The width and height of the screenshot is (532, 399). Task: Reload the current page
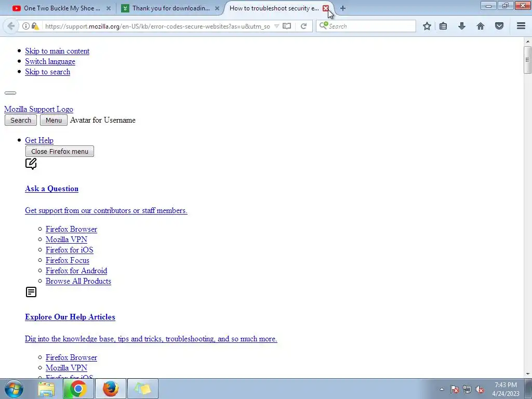click(x=303, y=26)
